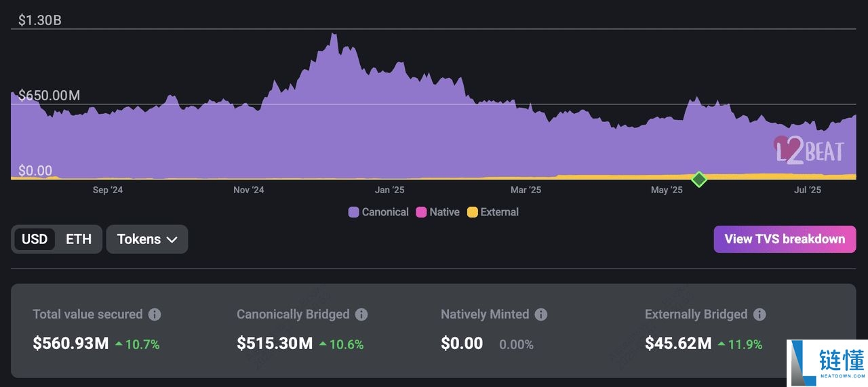
Task: Click info icon beside Total value secured
Action: [x=155, y=314]
